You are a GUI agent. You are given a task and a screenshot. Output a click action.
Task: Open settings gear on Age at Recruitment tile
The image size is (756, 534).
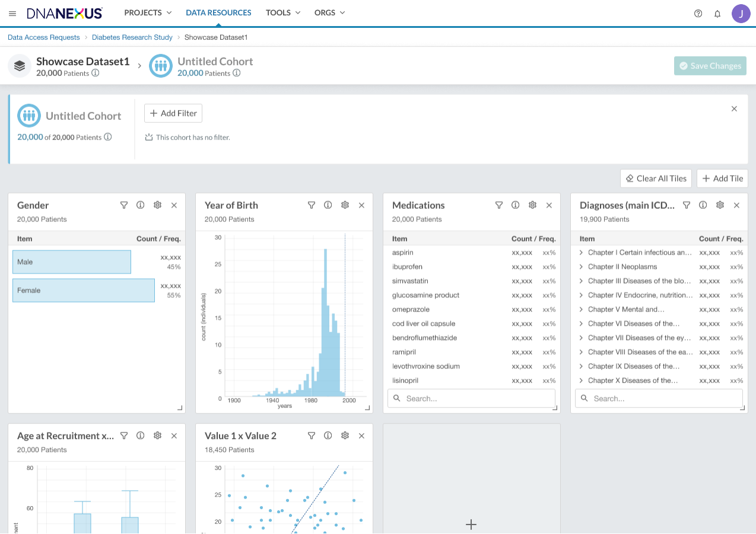157,436
